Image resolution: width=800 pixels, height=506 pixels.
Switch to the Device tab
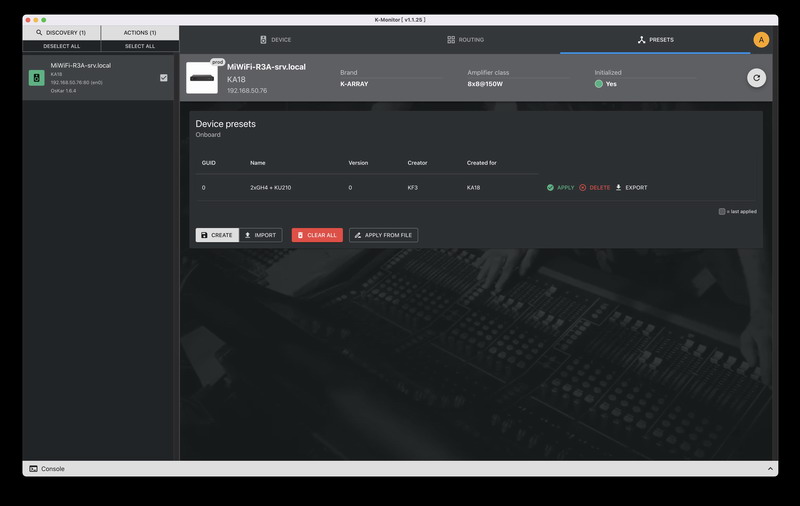click(275, 40)
